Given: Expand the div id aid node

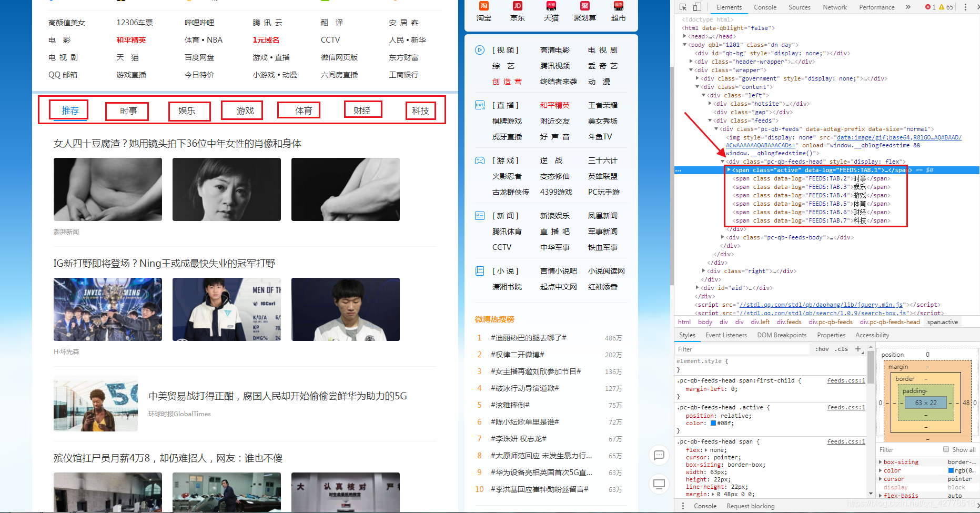Looking at the screenshot, I should pyautogui.click(x=697, y=288).
